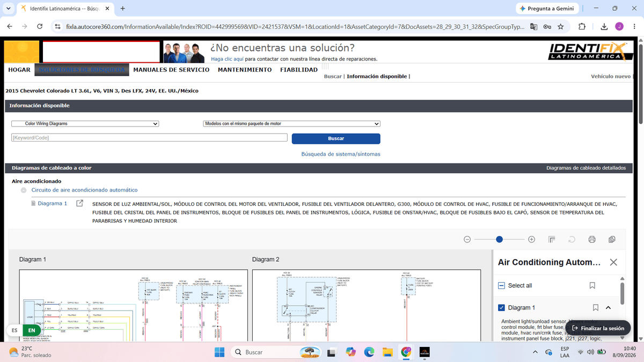Zoom out the diagram with the minus icon

pos(467,239)
